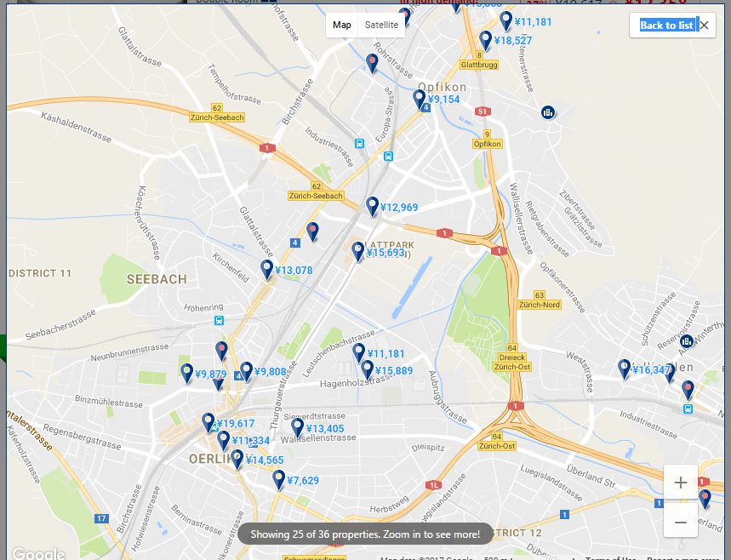Select the ¥11,181 pin above Glattbrugg

(x=505, y=22)
